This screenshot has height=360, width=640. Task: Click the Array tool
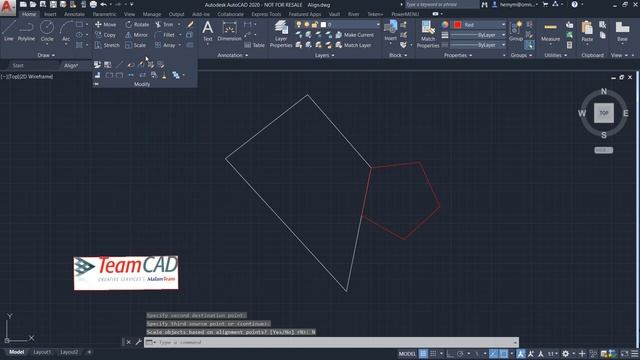click(165, 45)
